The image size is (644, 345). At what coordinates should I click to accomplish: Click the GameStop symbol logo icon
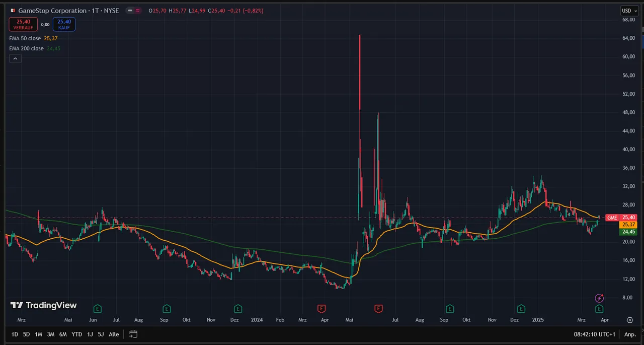click(13, 11)
